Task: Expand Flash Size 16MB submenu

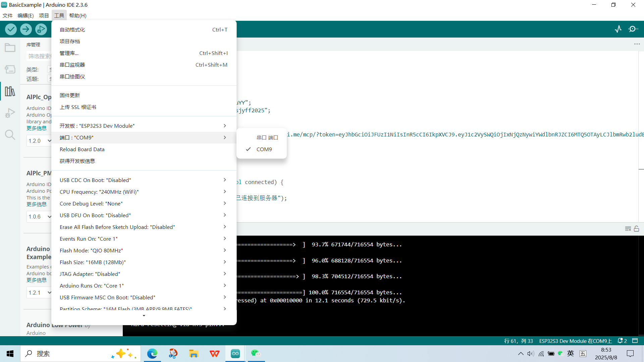Action: click(x=144, y=262)
